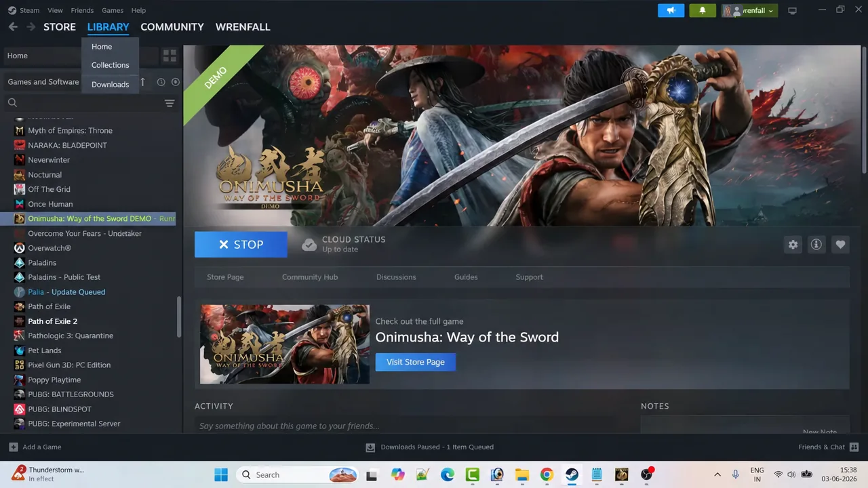Screen dimensions: 868x488
Task: Open Microsoft Edge from the taskbar
Action: pyautogui.click(x=448, y=474)
